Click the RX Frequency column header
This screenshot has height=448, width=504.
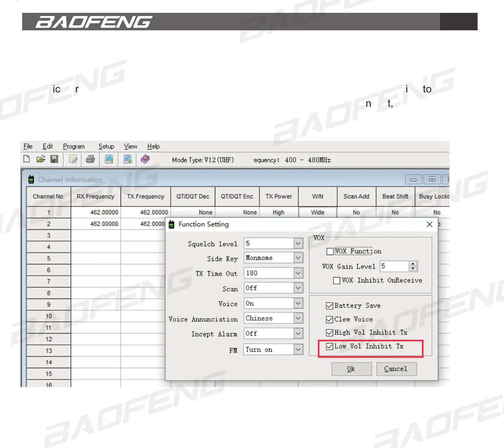[96, 197]
